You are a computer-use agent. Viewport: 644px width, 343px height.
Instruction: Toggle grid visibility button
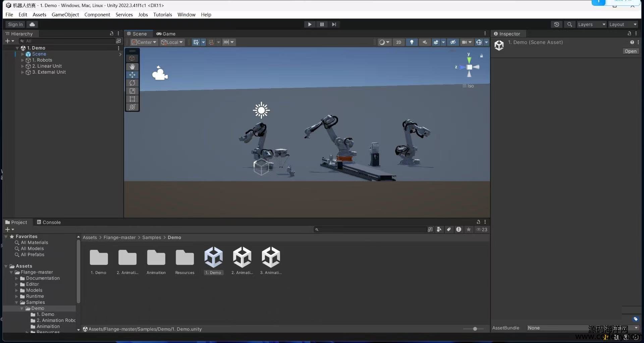(x=196, y=42)
